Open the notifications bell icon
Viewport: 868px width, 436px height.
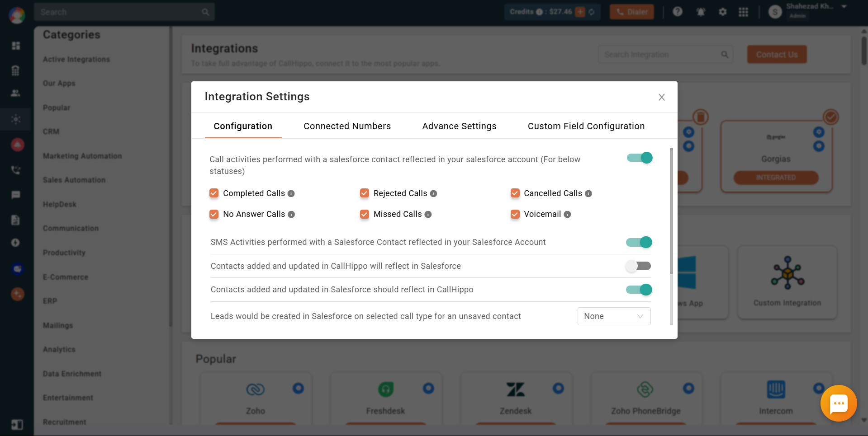click(701, 12)
